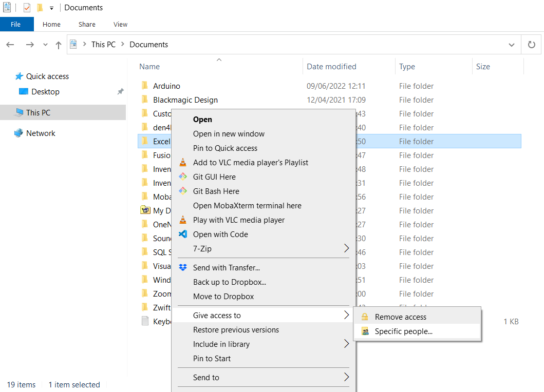Sort files by Date modified column

coord(331,67)
